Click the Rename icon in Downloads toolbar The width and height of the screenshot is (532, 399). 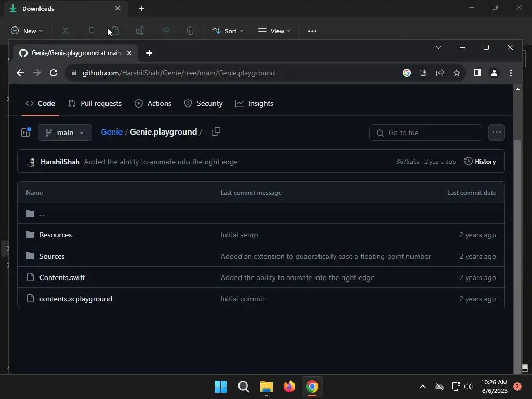[x=140, y=31]
